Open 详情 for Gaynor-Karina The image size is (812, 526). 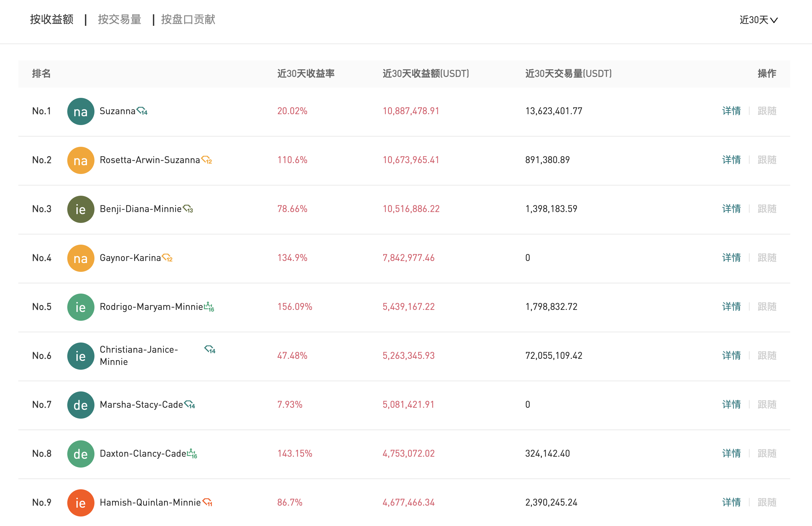point(731,258)
